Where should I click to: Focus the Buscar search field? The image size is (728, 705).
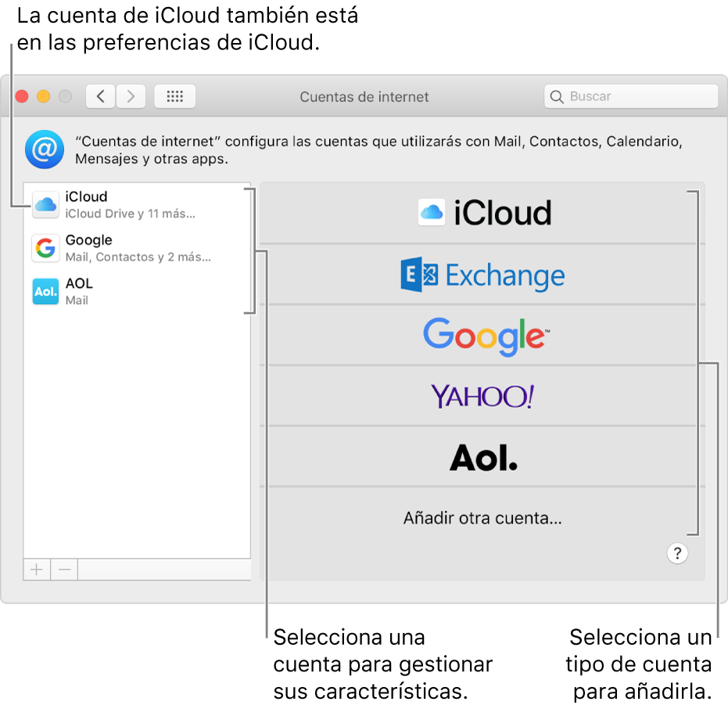click(631, 96)
